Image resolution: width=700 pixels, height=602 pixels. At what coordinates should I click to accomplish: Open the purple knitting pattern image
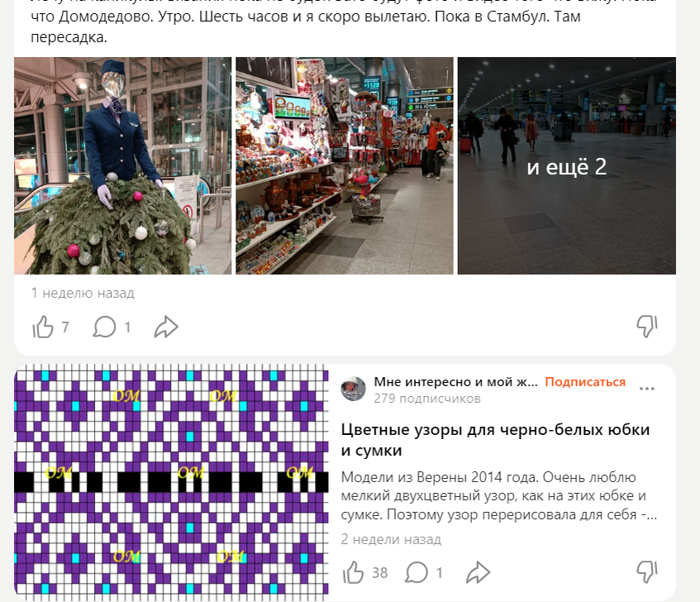[x=171, y=482]
